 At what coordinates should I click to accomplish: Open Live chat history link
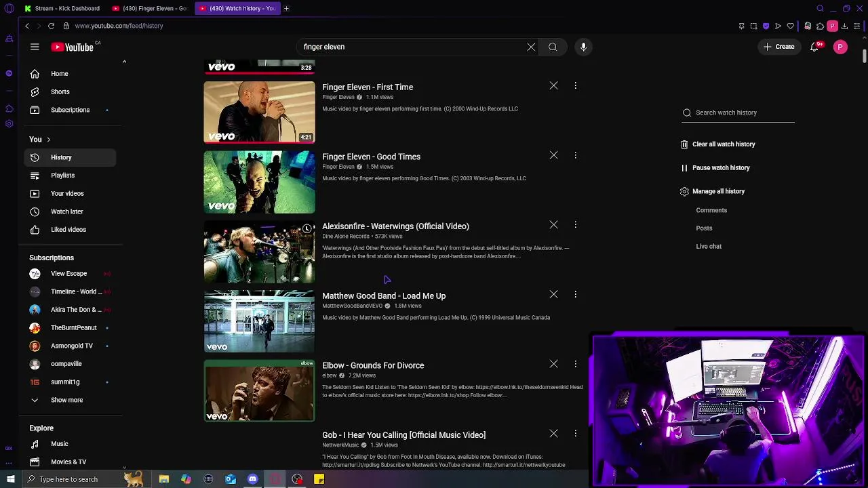click(x=709, y=247)
